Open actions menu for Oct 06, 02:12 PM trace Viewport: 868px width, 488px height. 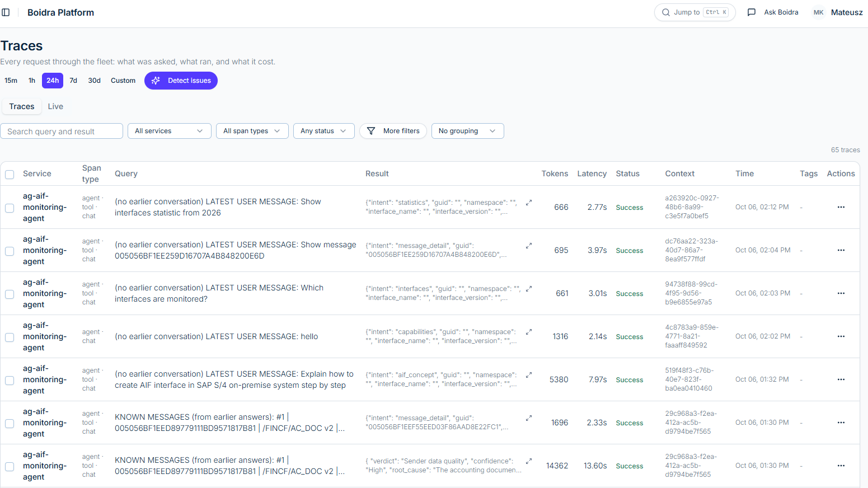[x=841, y=207]
